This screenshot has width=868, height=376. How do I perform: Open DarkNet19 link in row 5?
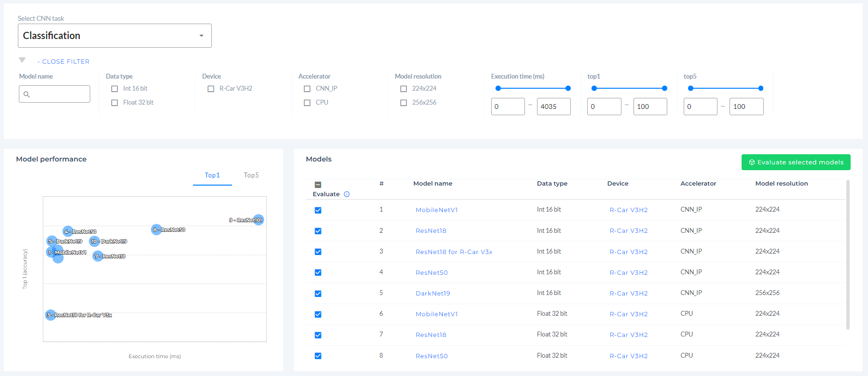coord(433,294)
